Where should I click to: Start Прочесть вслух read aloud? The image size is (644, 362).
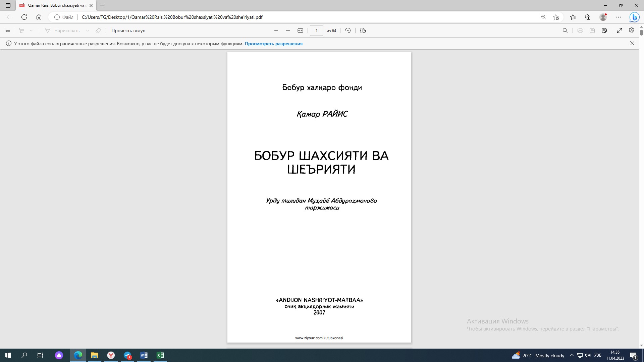pos(127,31)
